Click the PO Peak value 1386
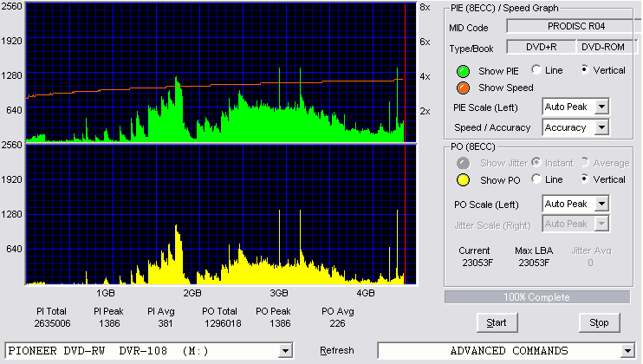Image resolution: width=643 pixels, height=364 pixels. point(280,323)
